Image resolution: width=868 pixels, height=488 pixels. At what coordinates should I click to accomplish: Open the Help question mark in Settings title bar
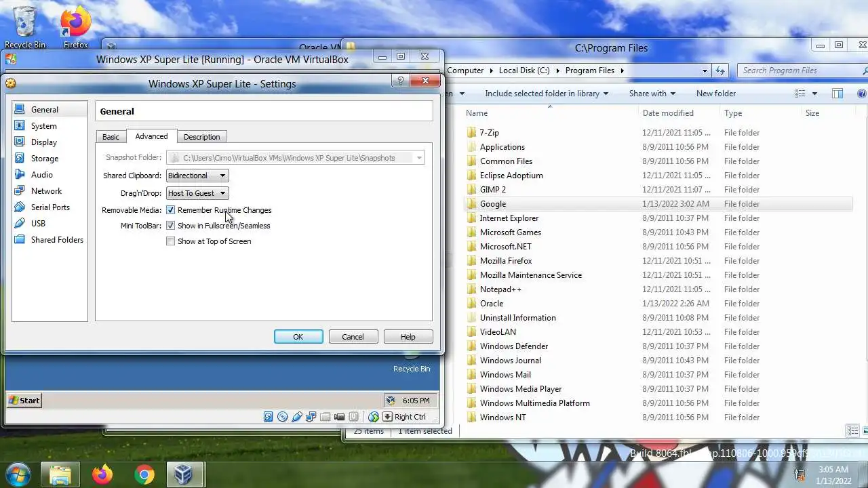click(x=400, y=81)
